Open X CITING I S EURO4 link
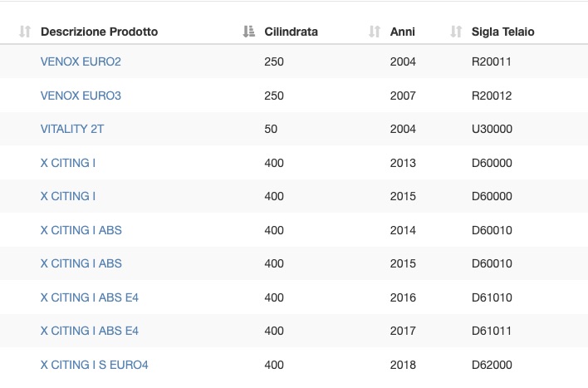 [x=94, y=365]
